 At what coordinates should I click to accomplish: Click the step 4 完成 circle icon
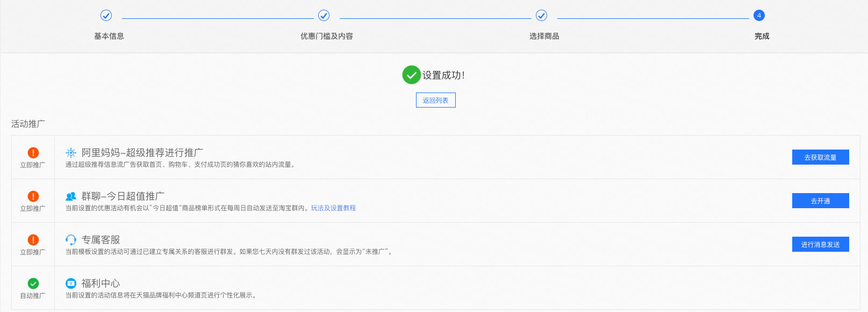point(759,16)
